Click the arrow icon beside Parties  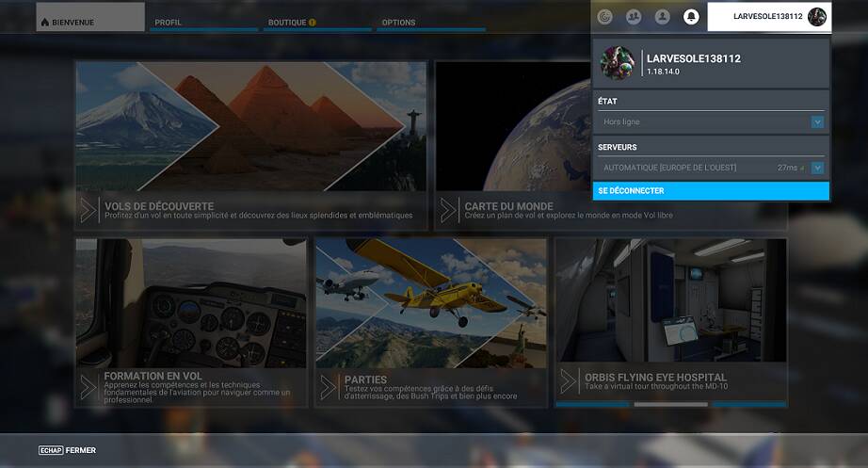(x=328, y=387)
